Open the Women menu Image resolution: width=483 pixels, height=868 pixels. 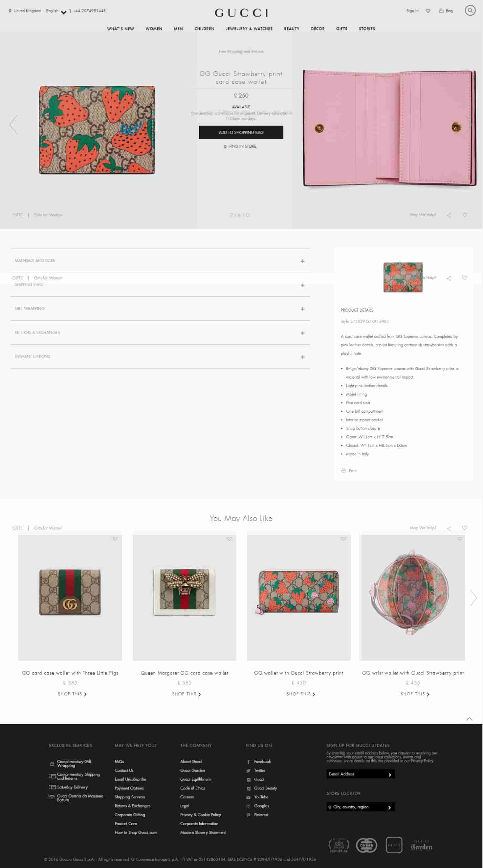point(154,29)
